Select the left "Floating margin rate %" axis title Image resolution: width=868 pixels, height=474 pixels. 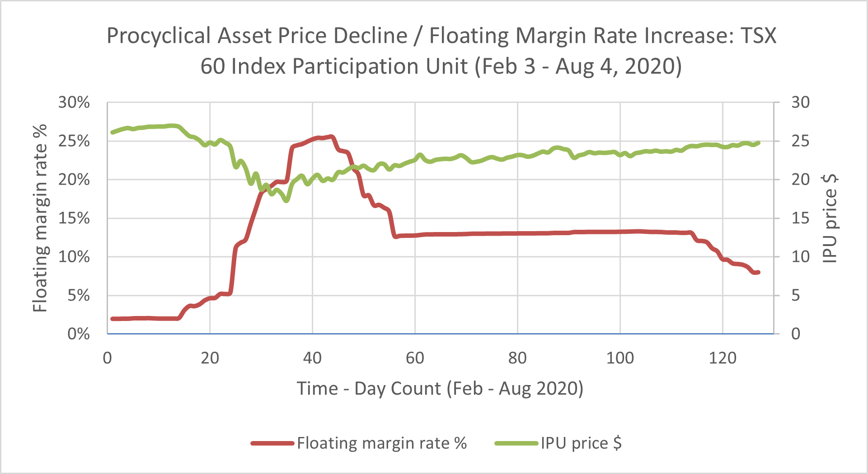pyautogui.click(x=41, y=218)
